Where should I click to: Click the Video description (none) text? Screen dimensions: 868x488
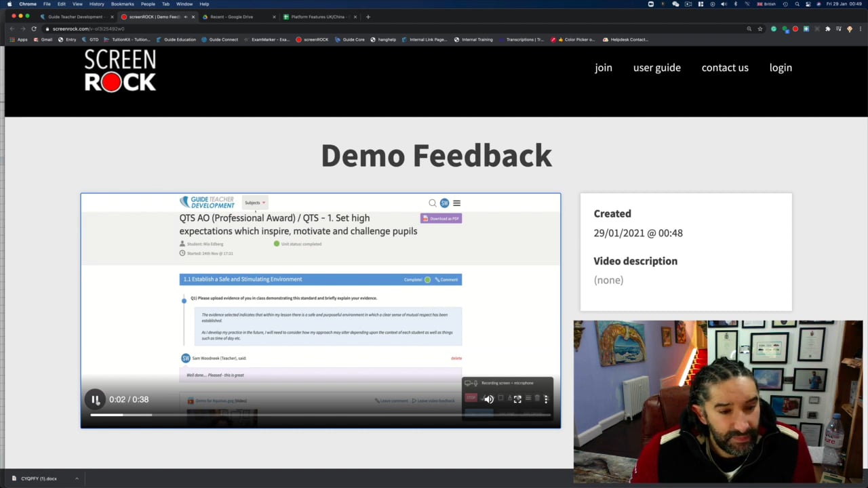(x=608, y=280)
